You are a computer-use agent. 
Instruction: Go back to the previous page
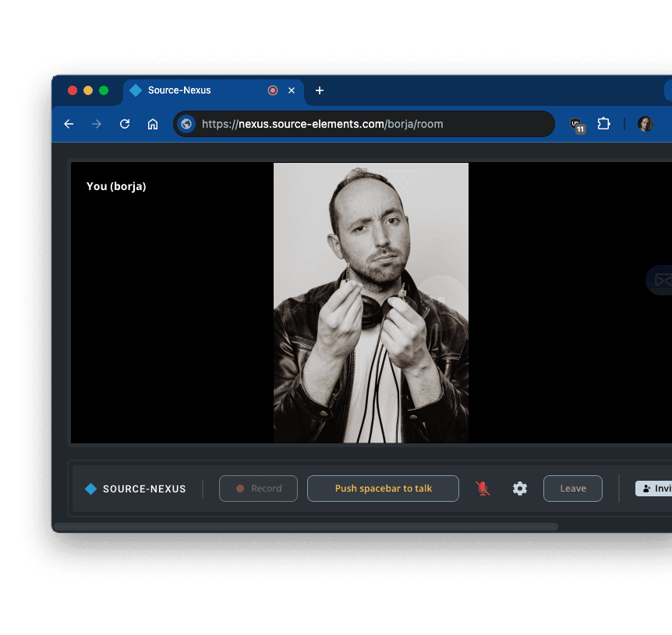tap(69, 124)
